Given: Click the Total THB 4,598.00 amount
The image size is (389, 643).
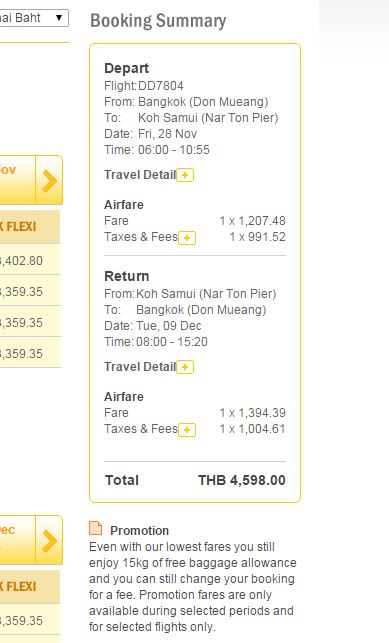Looking at the screenshot, I should click(242, 480).
